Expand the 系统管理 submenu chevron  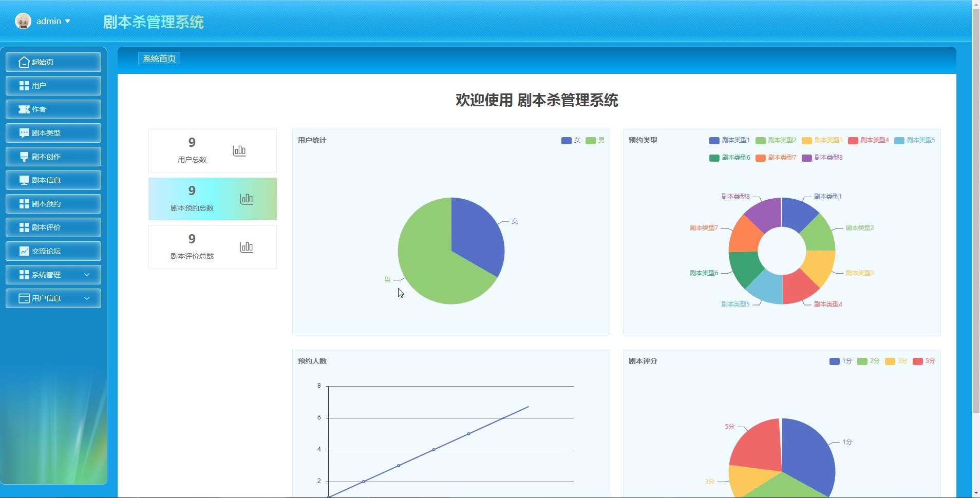click(87, 275)
